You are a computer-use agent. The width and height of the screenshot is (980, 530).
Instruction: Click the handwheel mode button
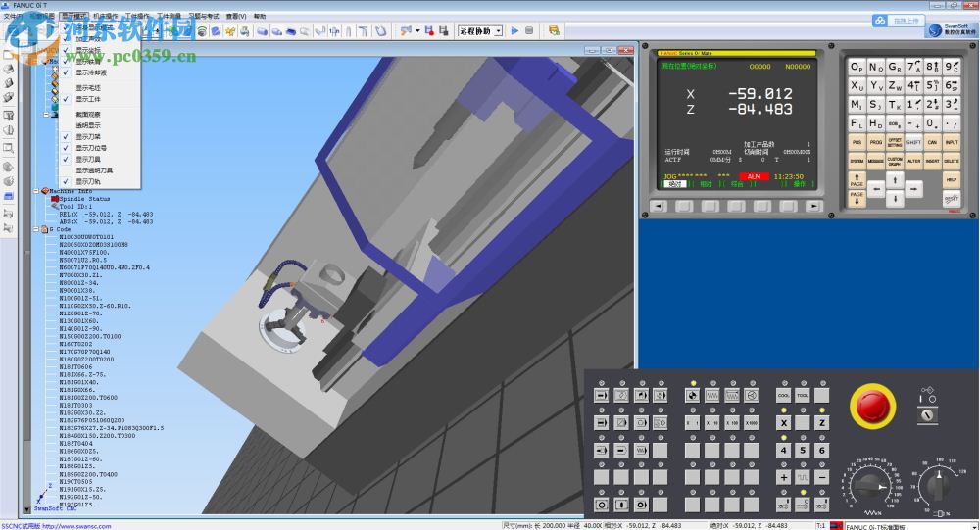click(x=752, y=395)
